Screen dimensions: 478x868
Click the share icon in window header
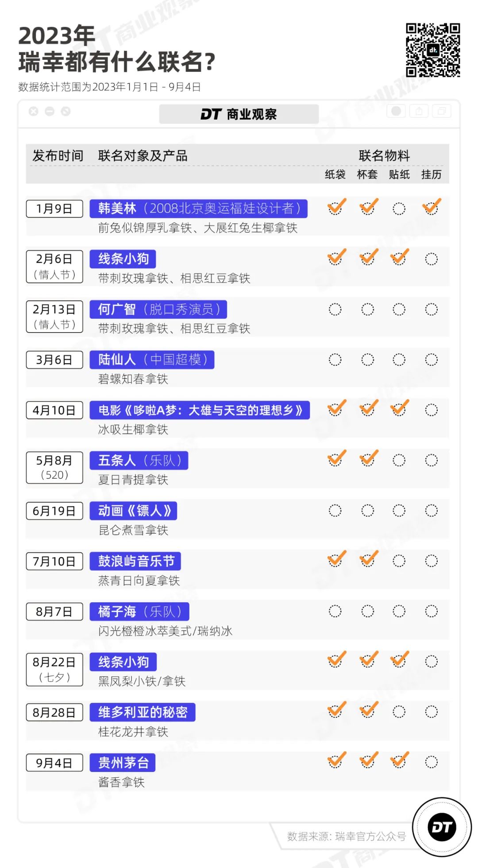(x=419, y=111)
